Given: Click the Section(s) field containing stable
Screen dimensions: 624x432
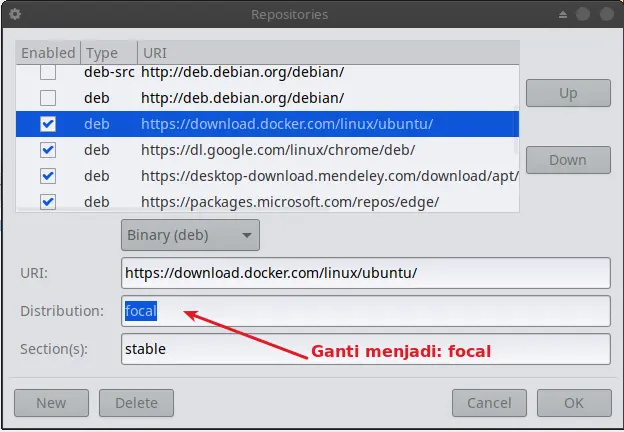Looking at the screenshot, I should (366, 349).
